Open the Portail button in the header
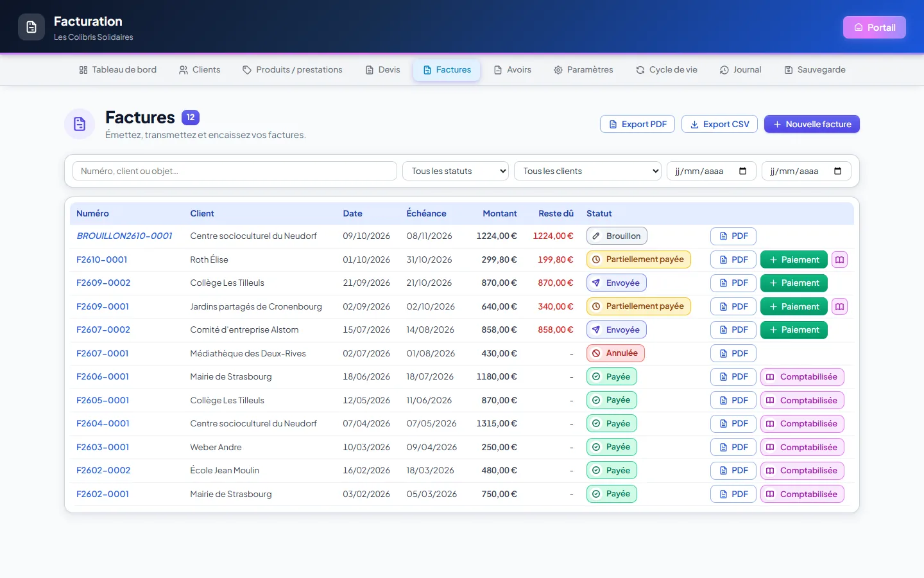 (875, 27)
